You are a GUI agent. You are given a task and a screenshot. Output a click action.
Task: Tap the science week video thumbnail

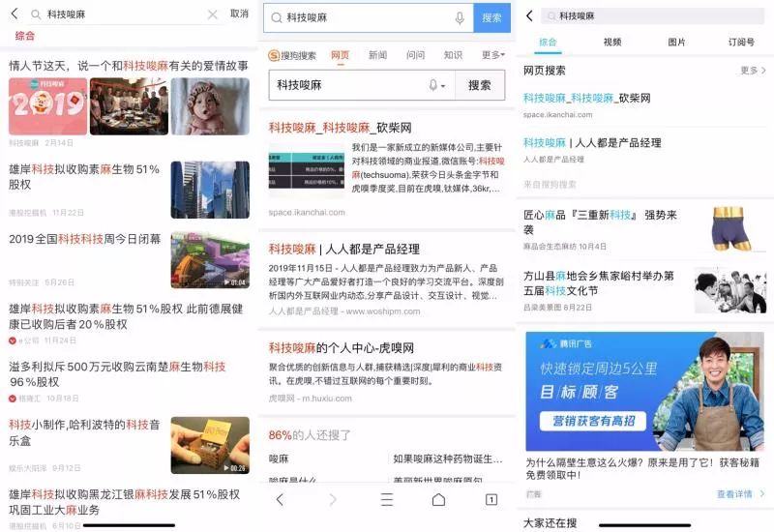pyautogui.click(x=210, y=260)
